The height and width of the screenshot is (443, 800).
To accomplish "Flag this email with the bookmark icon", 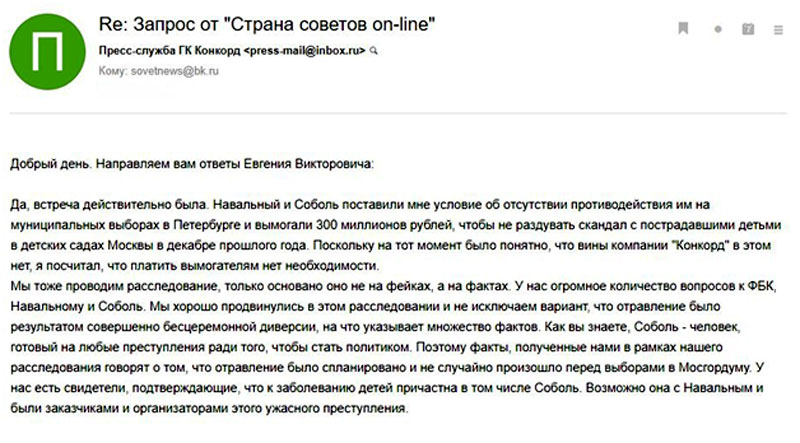I will click(x=683, y=29).
